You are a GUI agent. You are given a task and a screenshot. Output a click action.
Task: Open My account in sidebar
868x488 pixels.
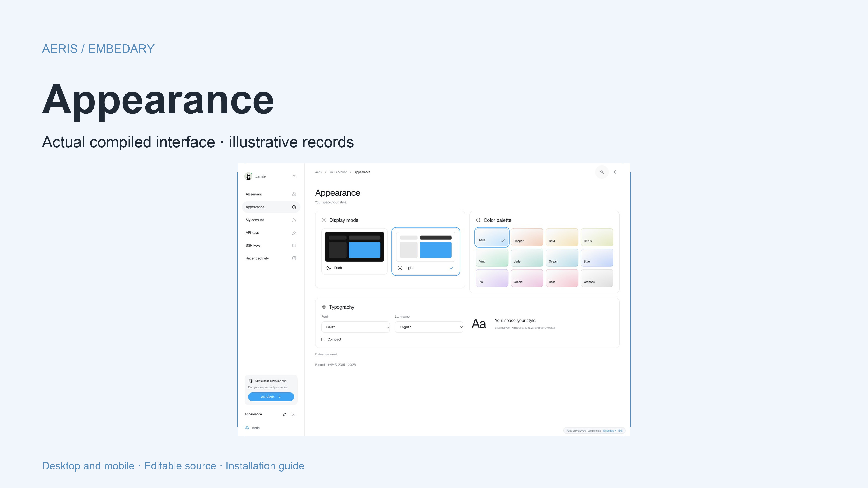pyautogui.click(x=271, y=220)
